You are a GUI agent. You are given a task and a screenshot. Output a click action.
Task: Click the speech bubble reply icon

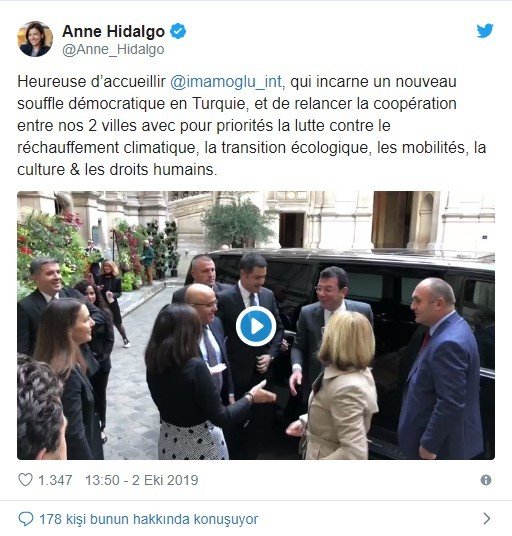[x=26, y=519]
